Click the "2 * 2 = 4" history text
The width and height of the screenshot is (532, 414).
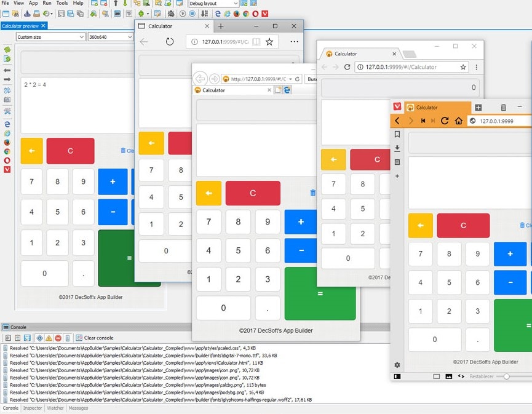point(35,84)
